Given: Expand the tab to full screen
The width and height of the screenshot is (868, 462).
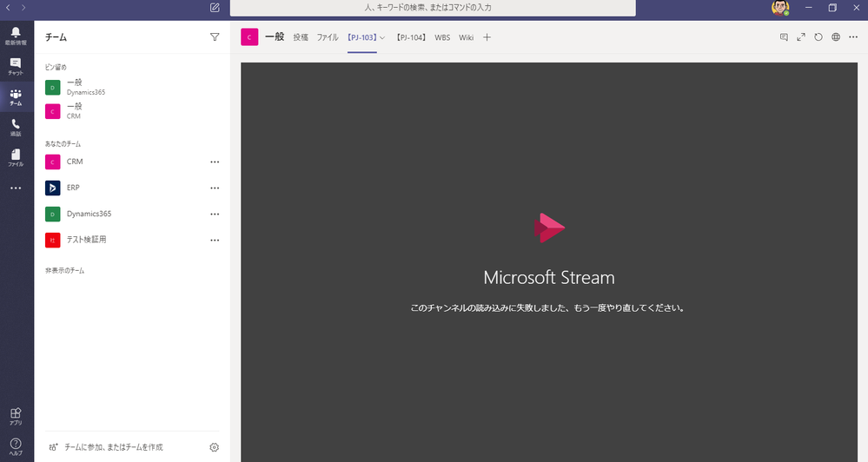Looking at the screenshot, I should 801,37.
